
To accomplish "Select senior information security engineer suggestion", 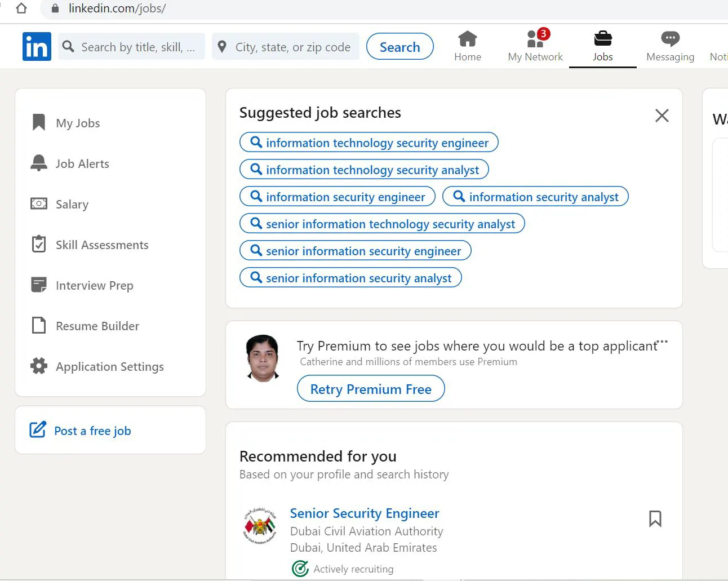I will [356, 251].
